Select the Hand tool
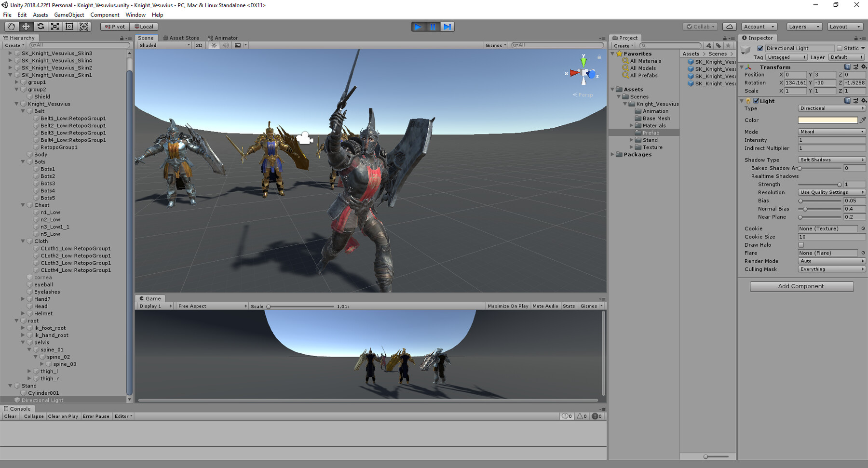Image resolution: width=868 pixels, height=468 pixels. click(x=11, y=27)
